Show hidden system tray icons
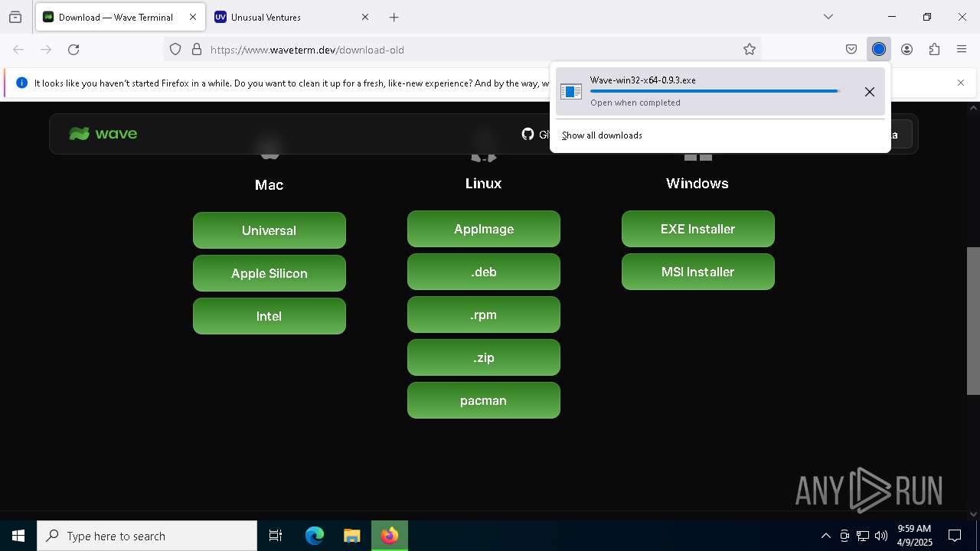 [825, 536]
